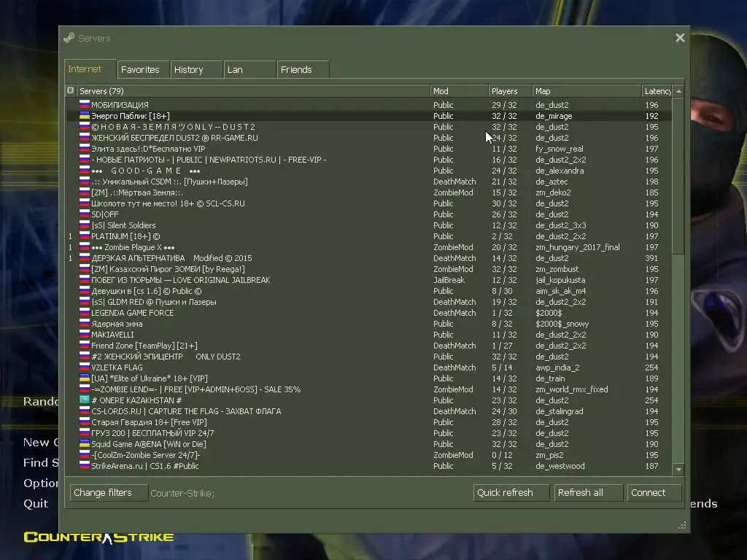The width and height of the screenshot is (747, 560).
Task: Select Старая Гвардия 18+ [Free VIP] server
Action: pyautogui.click(x=368, y=422)
